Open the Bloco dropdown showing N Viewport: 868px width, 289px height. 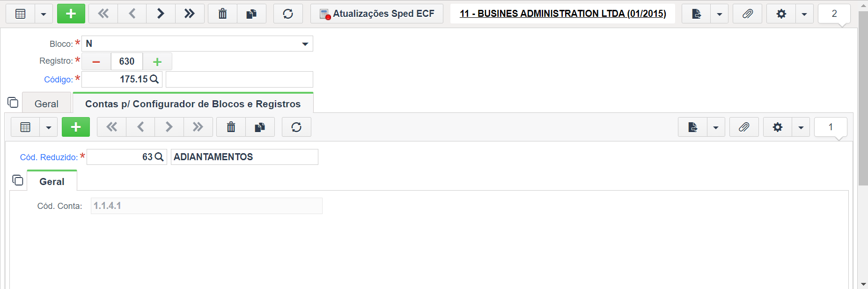click(x=197, y=44)
